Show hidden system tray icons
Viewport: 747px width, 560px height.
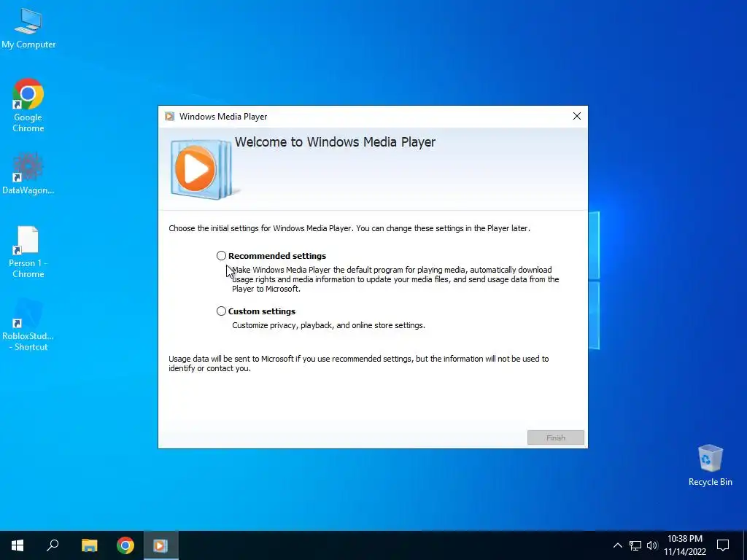click(617, 545)
